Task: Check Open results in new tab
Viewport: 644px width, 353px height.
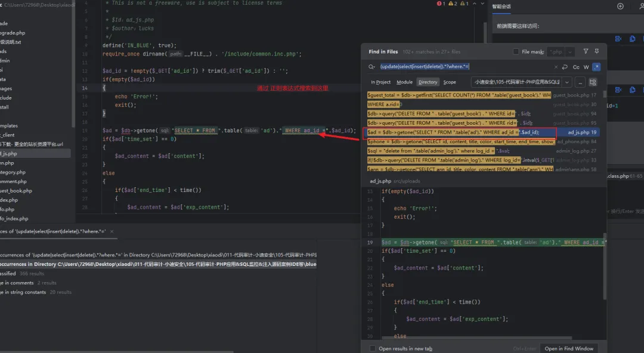Action: (x=373, y=348)
